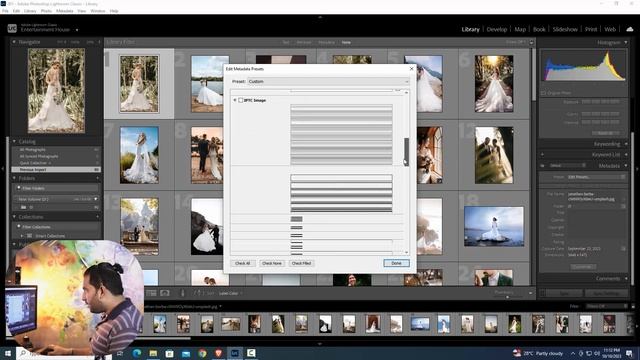The height and width of the screenshot is (360, 640).
Task: Collapse the IPTC Image section triangle
Action: 235,100
